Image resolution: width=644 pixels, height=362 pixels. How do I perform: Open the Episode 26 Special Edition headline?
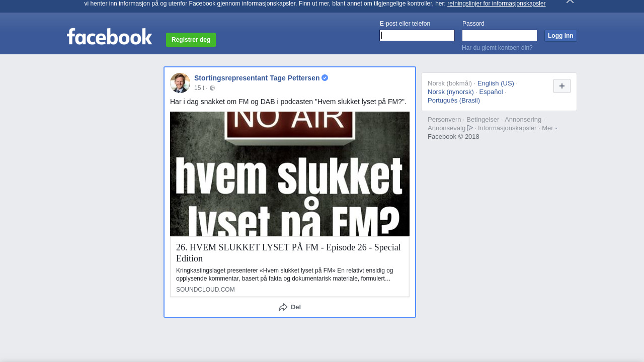[288, 253]
